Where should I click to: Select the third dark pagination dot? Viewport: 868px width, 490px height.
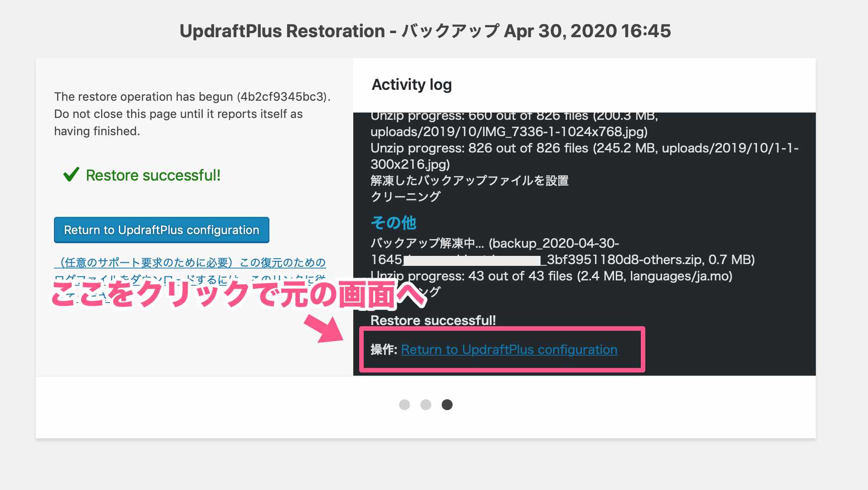pyautogui.click(x=447, y=405)
